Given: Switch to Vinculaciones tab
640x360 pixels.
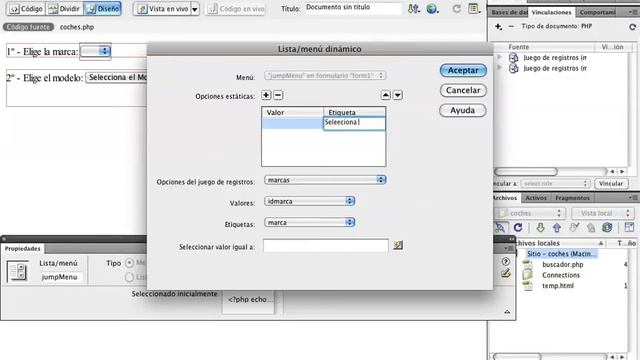Looking at the screenshot, I should pyautogui.click(x=551, y=12).
